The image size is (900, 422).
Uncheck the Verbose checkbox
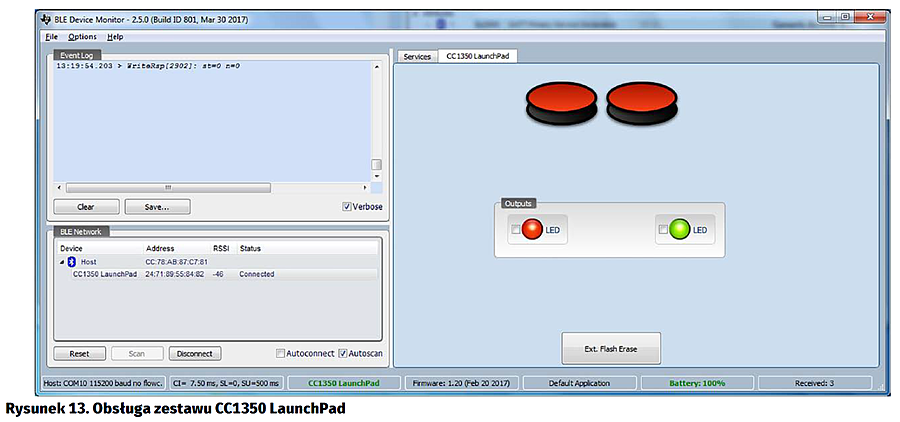click(347, 207)
